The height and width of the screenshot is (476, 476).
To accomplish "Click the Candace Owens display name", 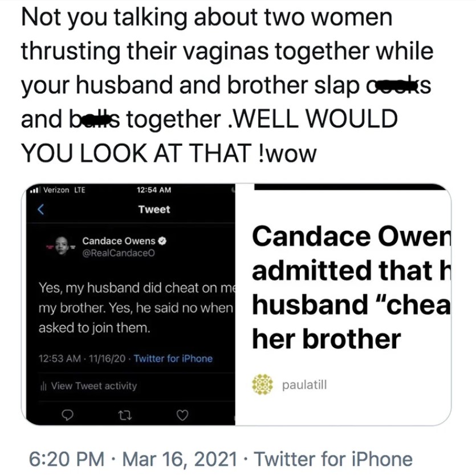I will click(x=119, y=241).
